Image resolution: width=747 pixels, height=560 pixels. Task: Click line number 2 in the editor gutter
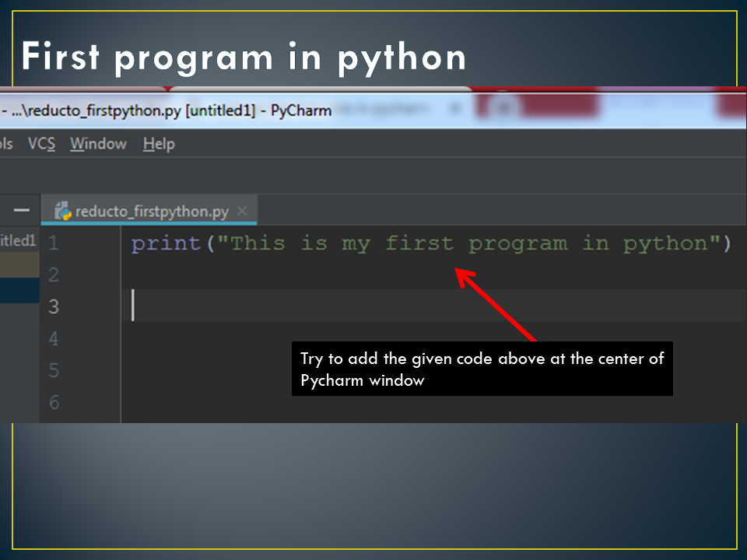tap(54, 275)
